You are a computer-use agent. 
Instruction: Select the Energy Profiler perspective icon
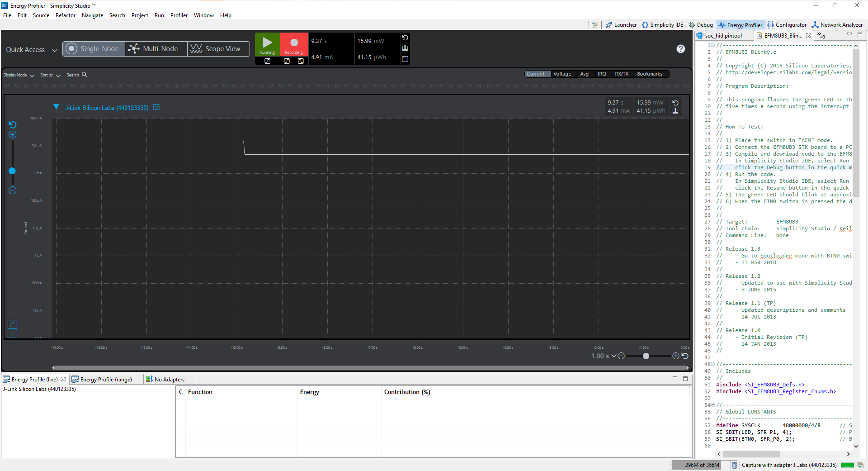(741, 25)
